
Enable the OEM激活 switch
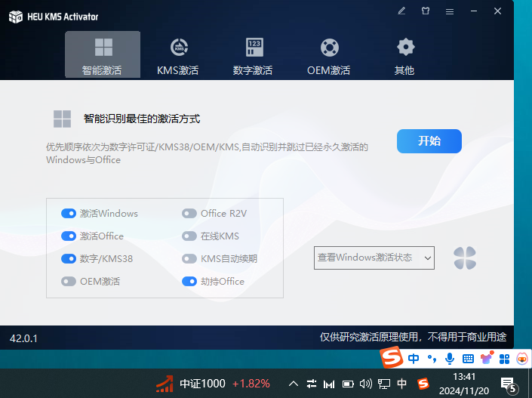click(69, 282)
